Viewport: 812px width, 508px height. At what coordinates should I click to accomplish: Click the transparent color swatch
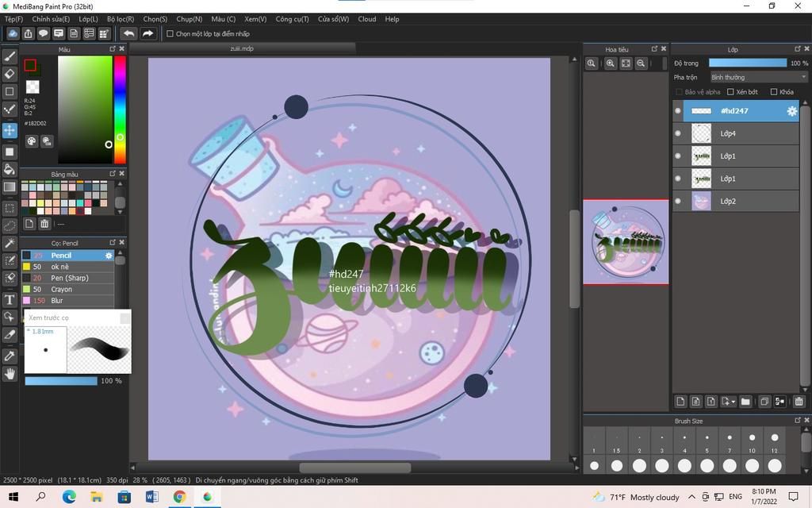[x=33, y=87]
